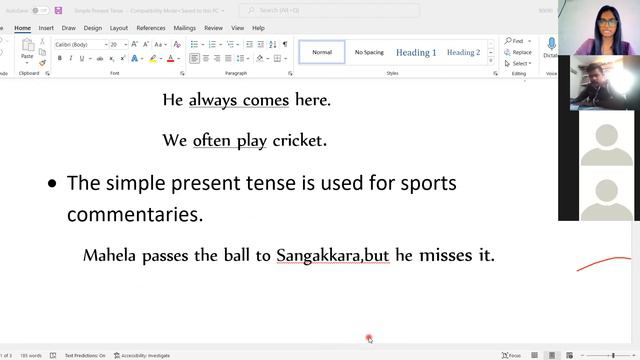The height and width of the screenshot is (360, 640).
Task: Click the Increase Font Size icon
Action: click(135, 44)
